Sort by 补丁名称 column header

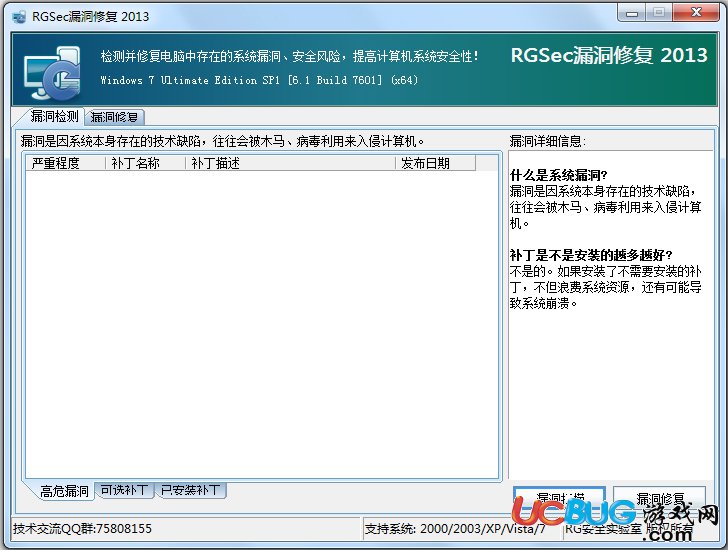(x=145, y=163)
